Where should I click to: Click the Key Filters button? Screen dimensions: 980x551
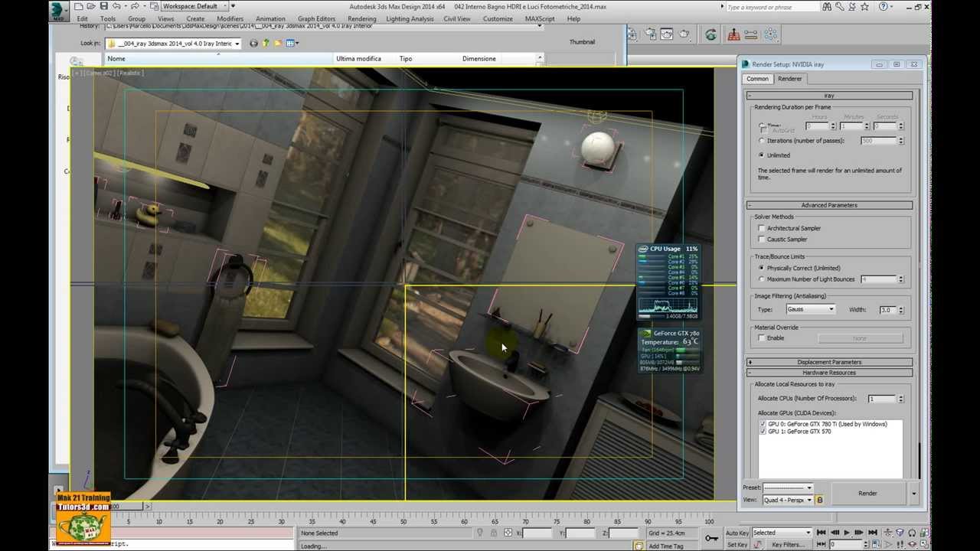tap(788, 545)
